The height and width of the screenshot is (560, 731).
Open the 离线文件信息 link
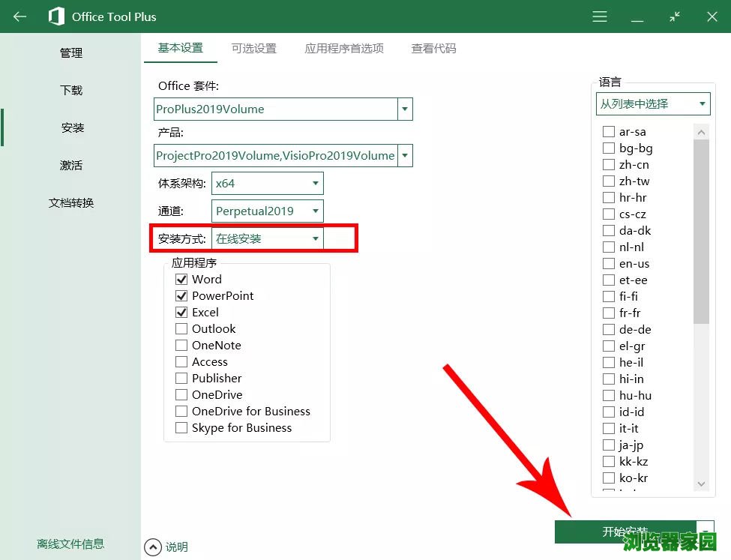[70, 544]
